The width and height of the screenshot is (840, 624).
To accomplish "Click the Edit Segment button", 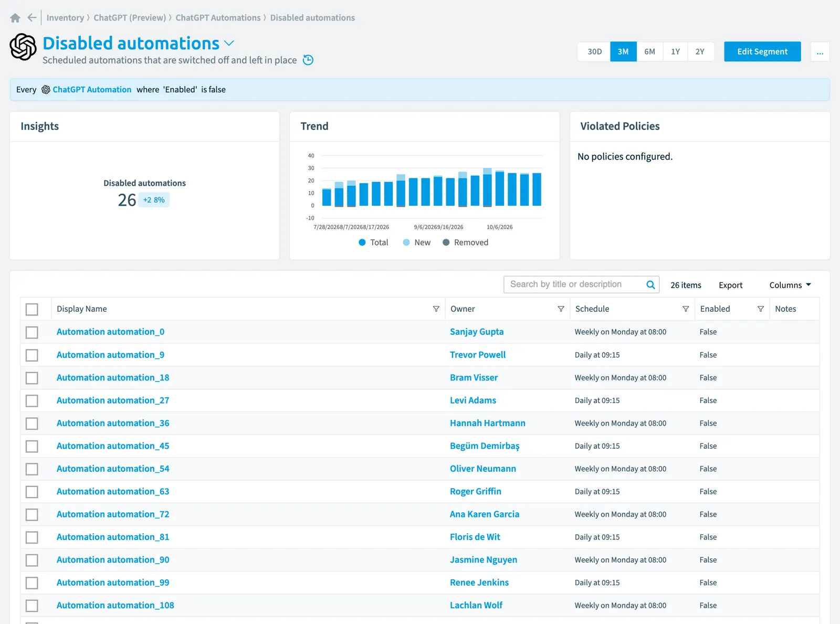I will point(762,52).
